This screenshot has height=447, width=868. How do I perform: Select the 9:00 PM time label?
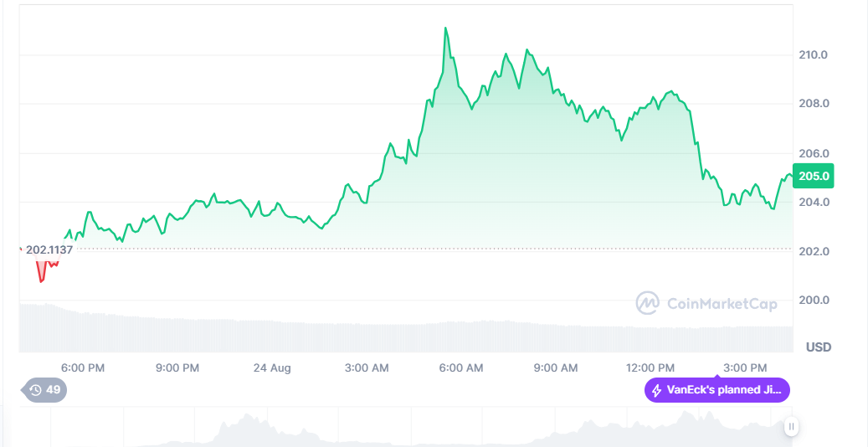pos(177,367)
